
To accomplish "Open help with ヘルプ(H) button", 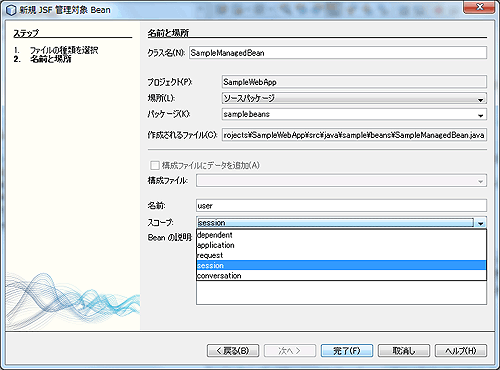I will point(461,351).
